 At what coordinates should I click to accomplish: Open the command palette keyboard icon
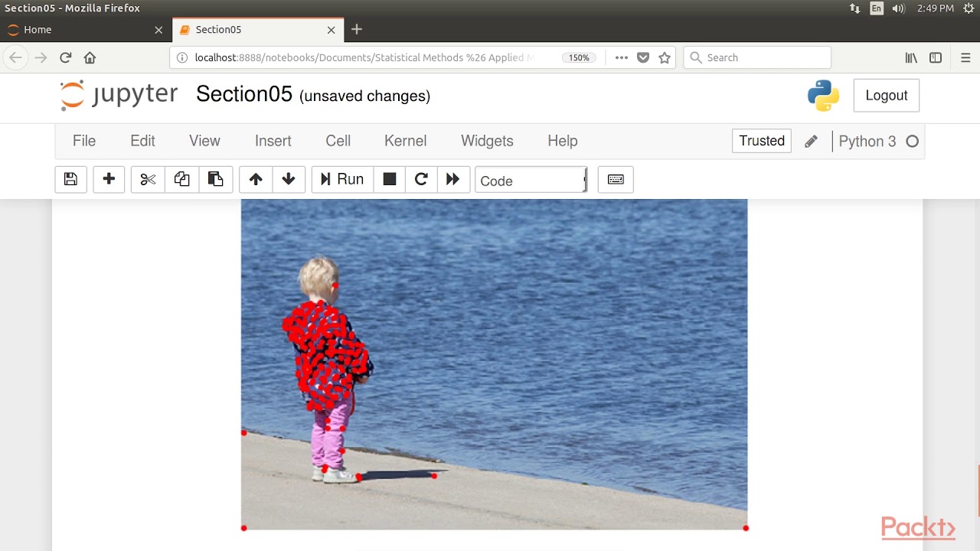(616, 179)
